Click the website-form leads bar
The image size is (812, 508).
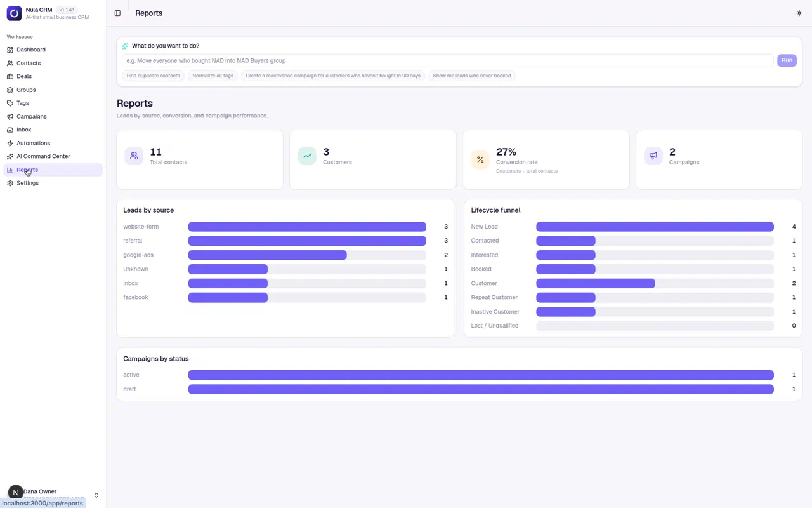(x=307, y=227)
